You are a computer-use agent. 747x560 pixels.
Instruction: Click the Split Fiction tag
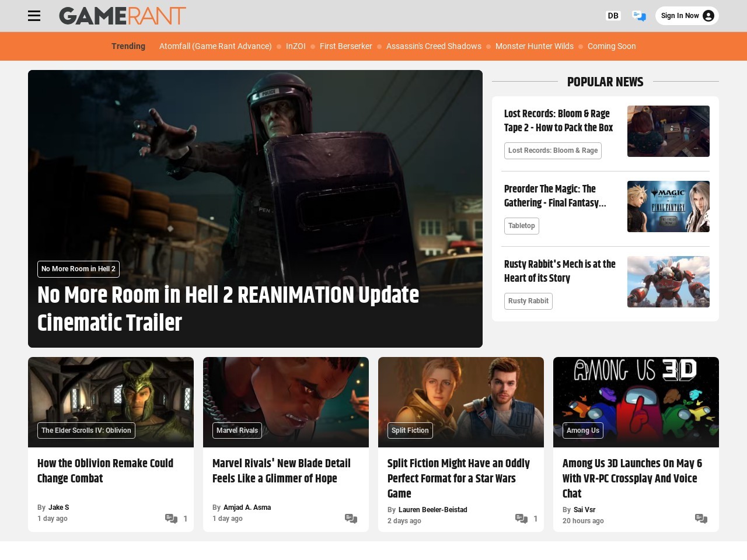point(410,430)
